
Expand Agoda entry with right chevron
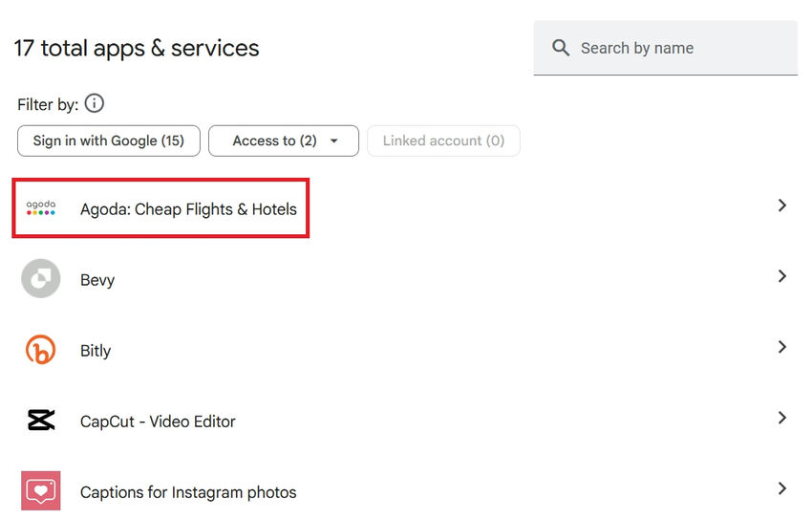[x=781, y=205]
